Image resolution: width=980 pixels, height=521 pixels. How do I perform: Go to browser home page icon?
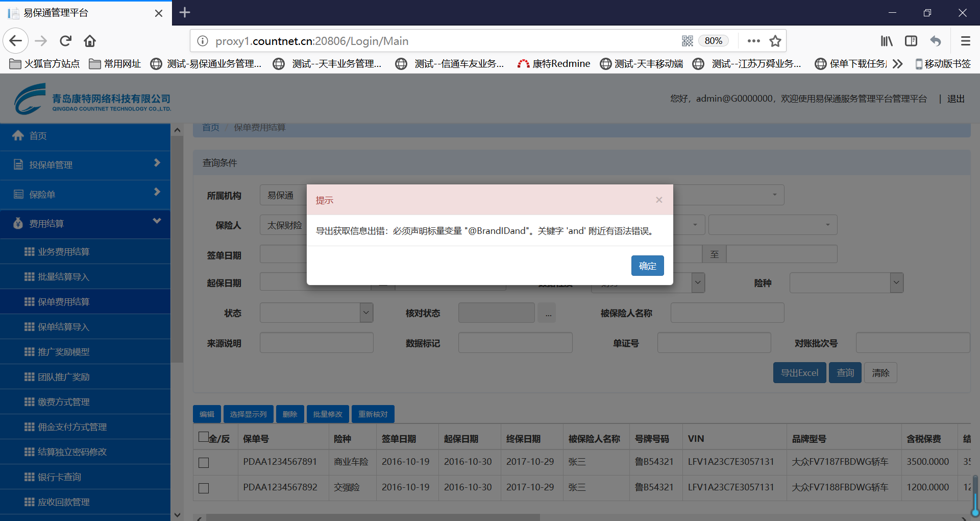click(90, 41)
